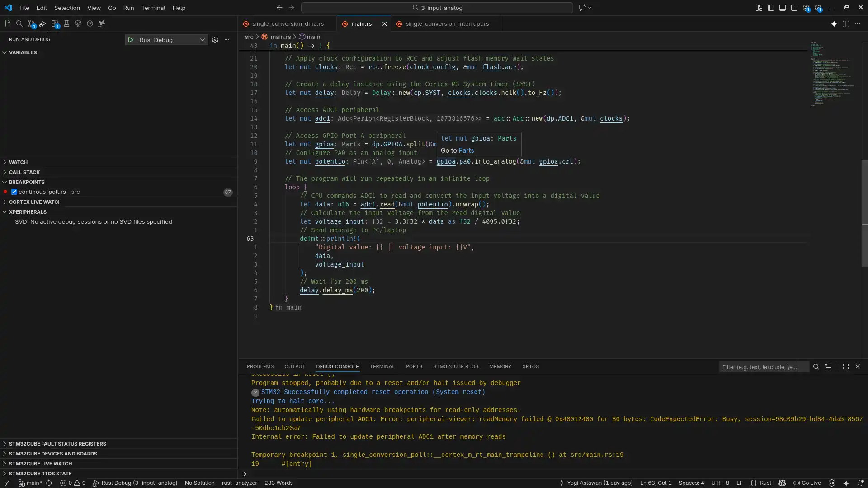Toggle the continous-poll.rs breakpoint checkbox
Viewport: 868px width, 488px height.
pos(14,192)
